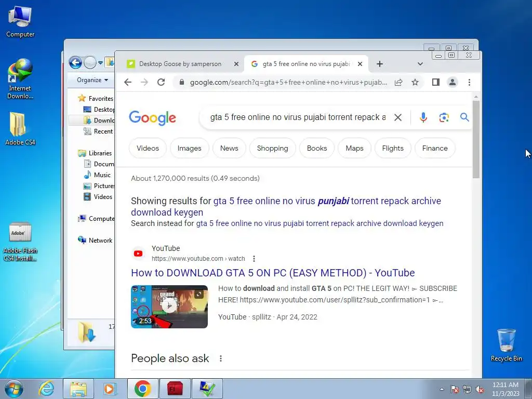Explorer window: open recent pages dropdown
The height and width of the screenshot is (399, 532).
click(100, 63)
